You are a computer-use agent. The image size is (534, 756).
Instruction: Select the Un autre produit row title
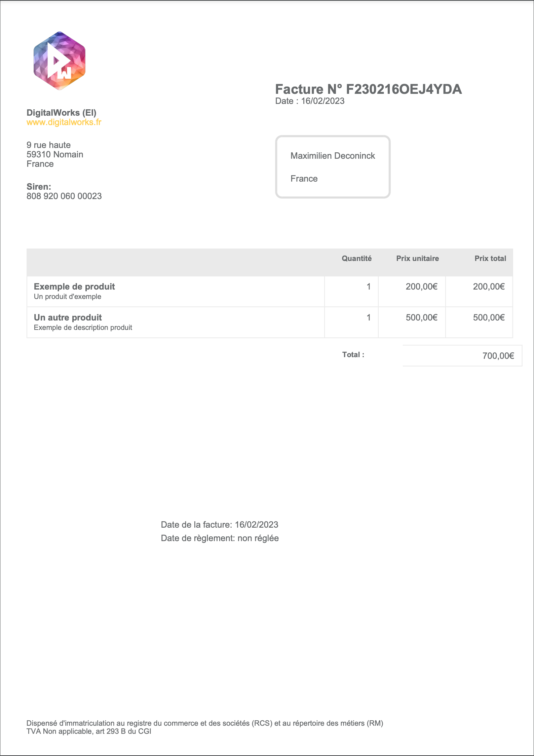(x=68, y=317)
